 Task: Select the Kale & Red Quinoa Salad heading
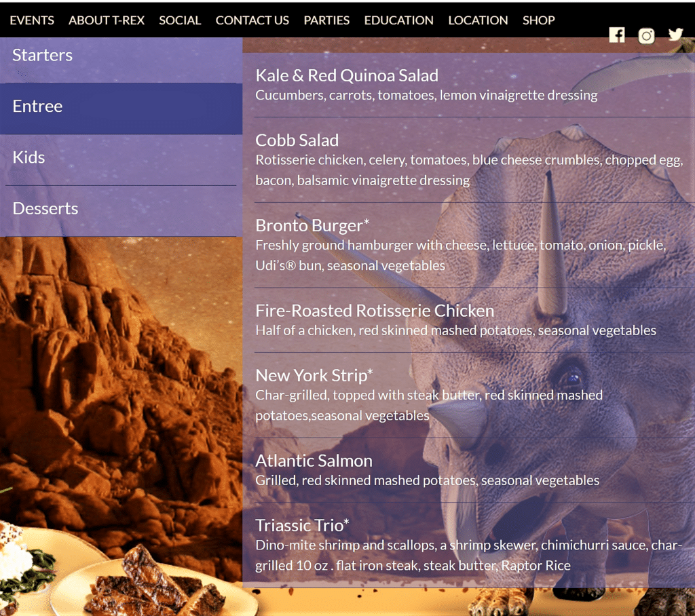[347, 76]
